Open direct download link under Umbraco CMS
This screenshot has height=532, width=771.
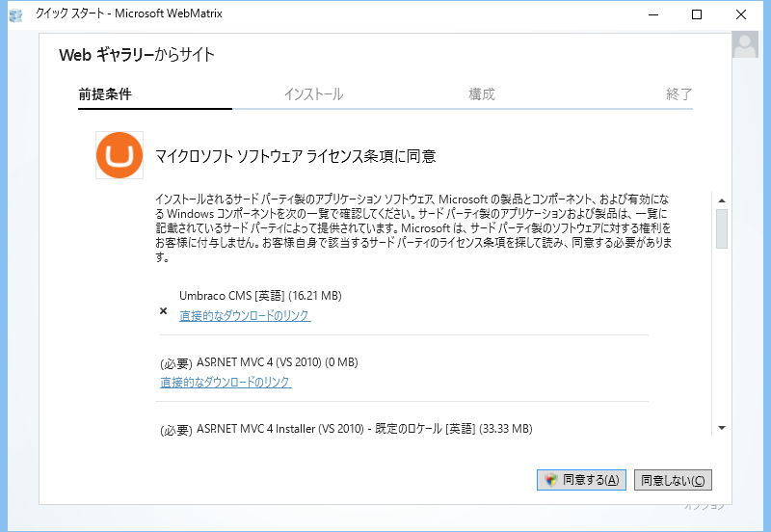pos(245,315)
